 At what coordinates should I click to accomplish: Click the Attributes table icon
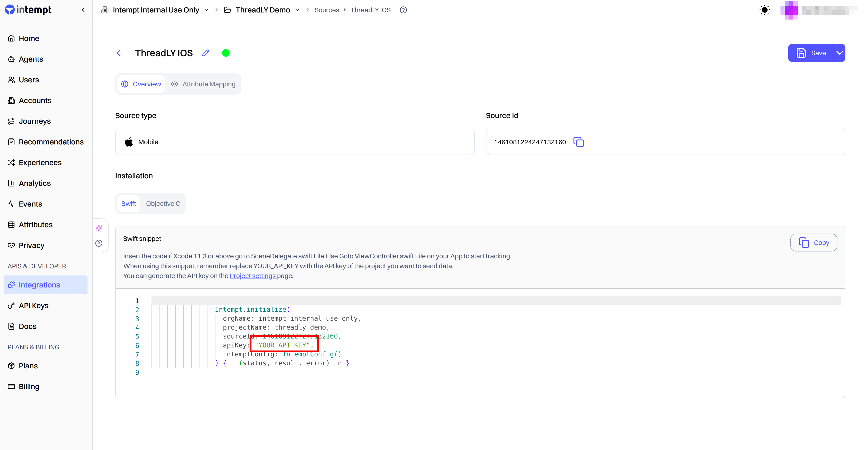click(12, 225)
